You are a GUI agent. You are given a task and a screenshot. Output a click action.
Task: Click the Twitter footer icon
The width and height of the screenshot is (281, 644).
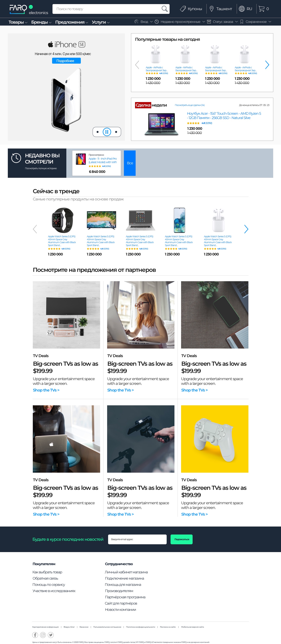click(51, 635)
